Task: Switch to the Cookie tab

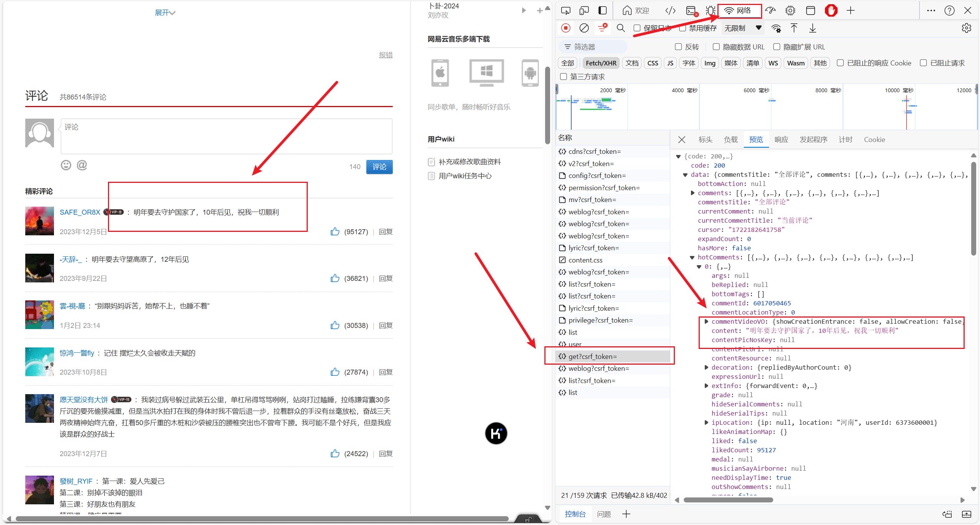Action: pos(874,140)
